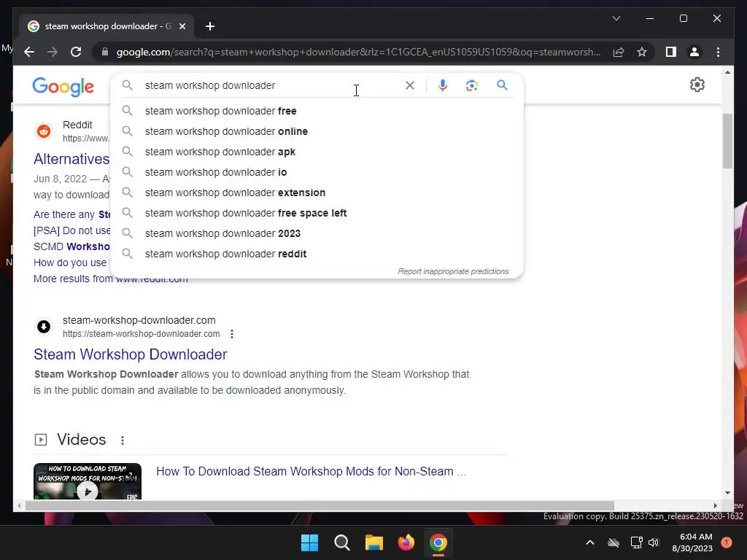The width and height of the screenshot is (747, 560).
Task: Click the Reddit result favicon
Action: click(x=44, y=131)
